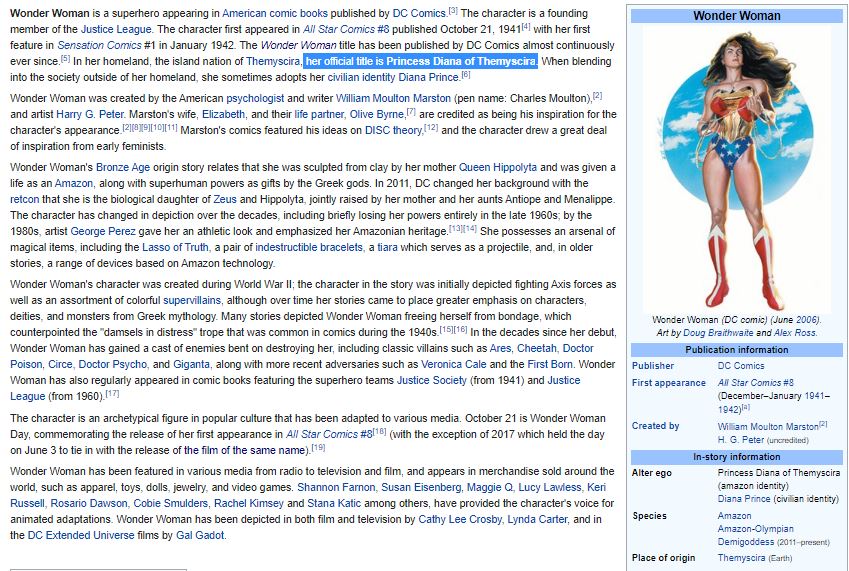Visit the Cathy Lee Crosby link
Screen dimensions: 849x571
[x=460, y=520]
